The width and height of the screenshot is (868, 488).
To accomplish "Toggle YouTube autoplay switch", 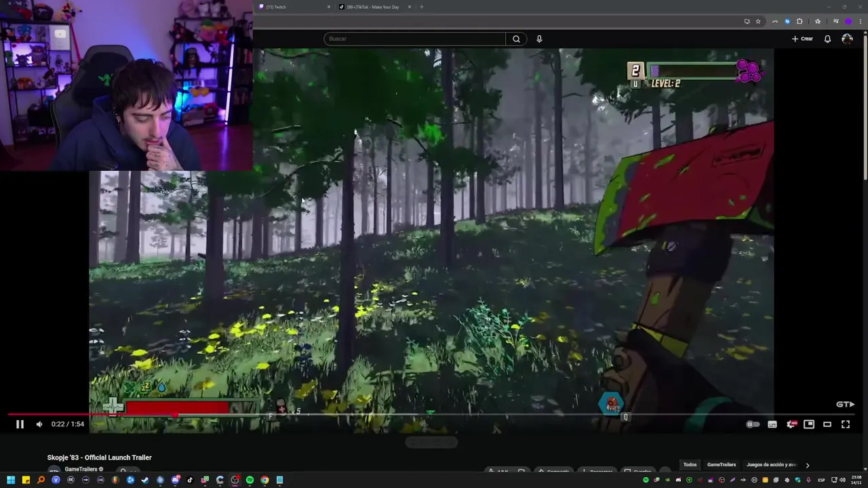I will click(x=753, y=424).
